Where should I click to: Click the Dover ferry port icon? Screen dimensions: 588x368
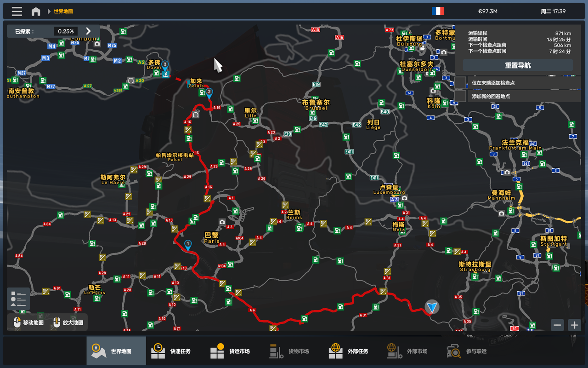point(166,74)
